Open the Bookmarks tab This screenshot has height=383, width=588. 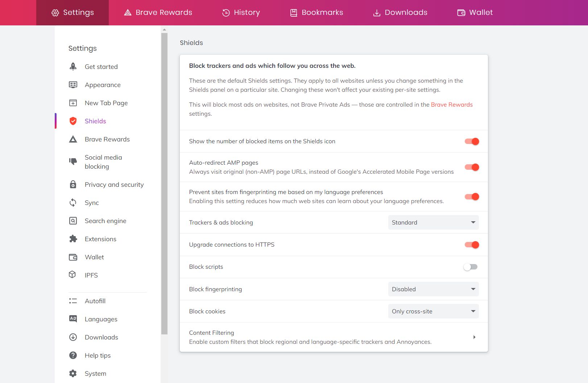pos(316,13)
